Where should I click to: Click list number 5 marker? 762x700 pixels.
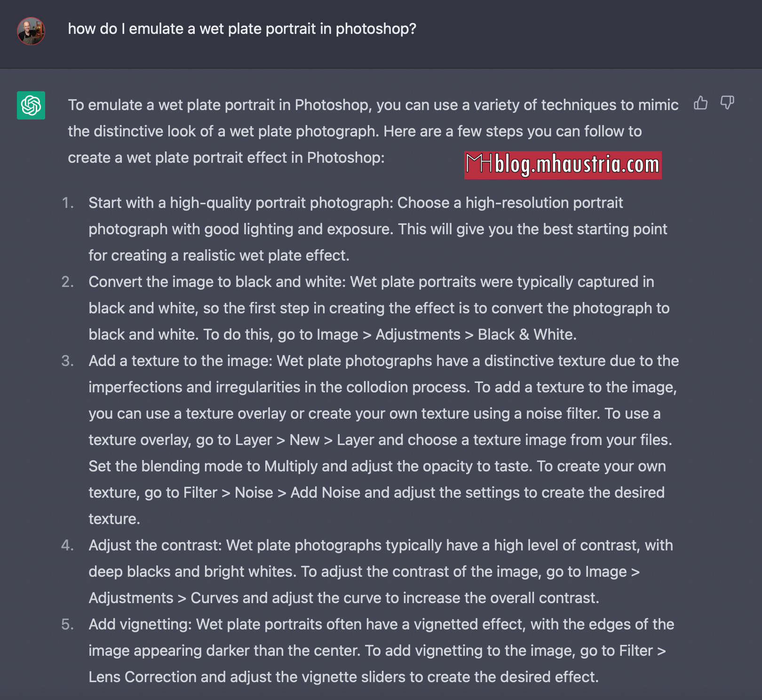click(68, 624)
